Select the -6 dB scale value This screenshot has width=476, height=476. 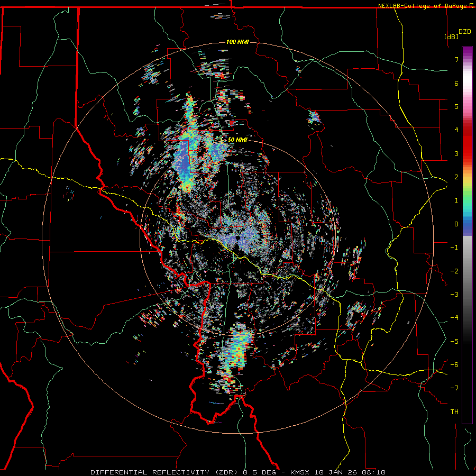click(454, 365)
